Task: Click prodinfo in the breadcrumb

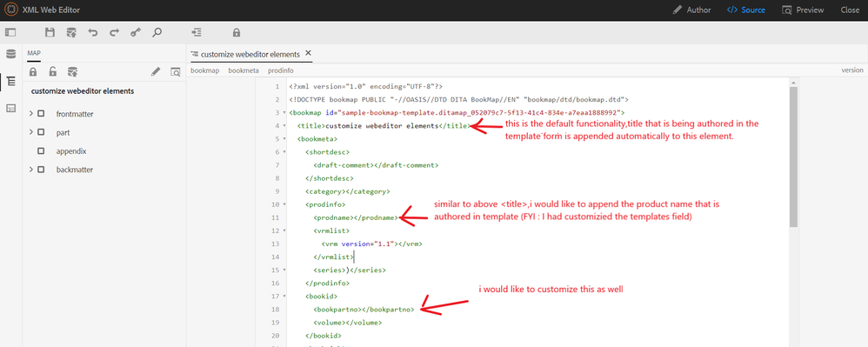Action: click(x=281, y=70)
